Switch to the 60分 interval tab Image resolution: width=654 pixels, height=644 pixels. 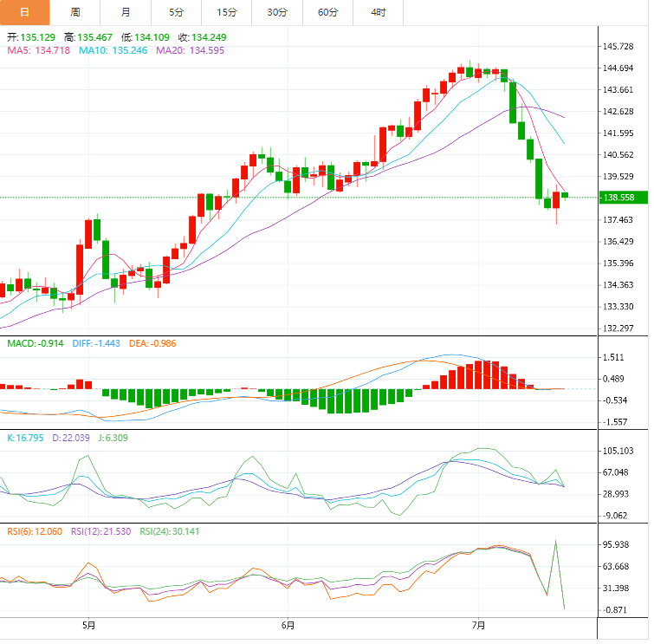pos(328,12)
